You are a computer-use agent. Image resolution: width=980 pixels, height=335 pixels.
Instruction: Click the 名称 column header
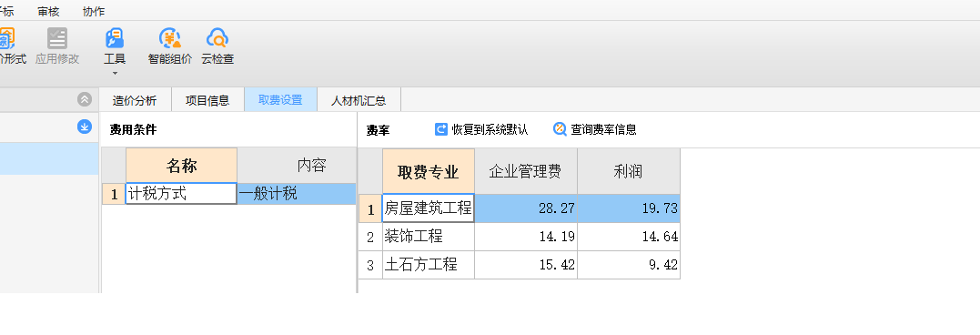(x=181, y=166)
